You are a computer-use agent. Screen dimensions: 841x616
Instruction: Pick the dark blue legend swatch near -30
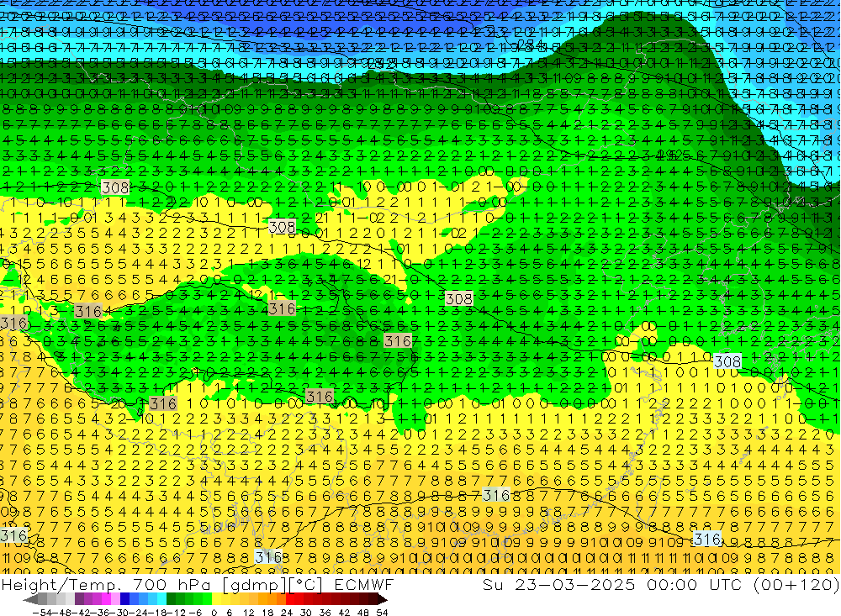click(x=124, y=599)
